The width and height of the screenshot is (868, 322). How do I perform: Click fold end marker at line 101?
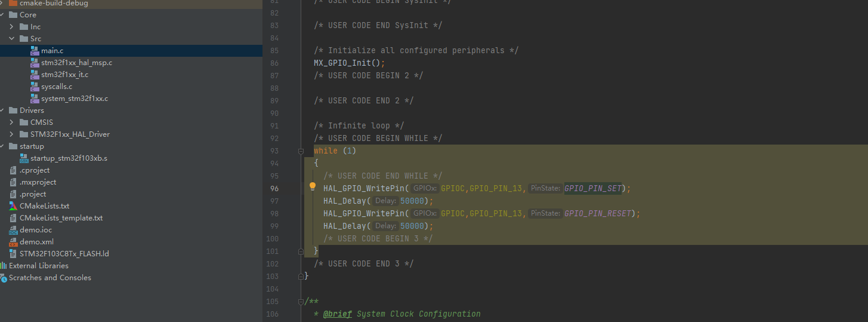[301, 252]
